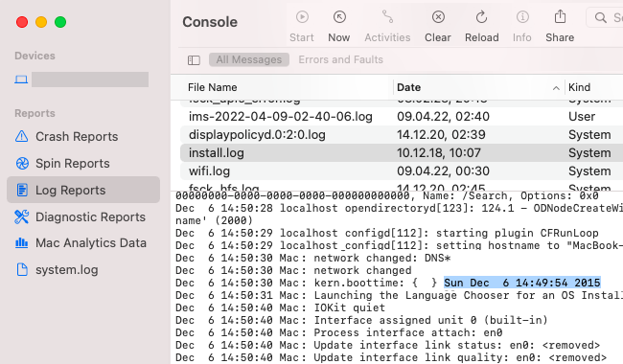Click the 'IOKit quiet' log line
623x364 pixels.
[281, 307]
